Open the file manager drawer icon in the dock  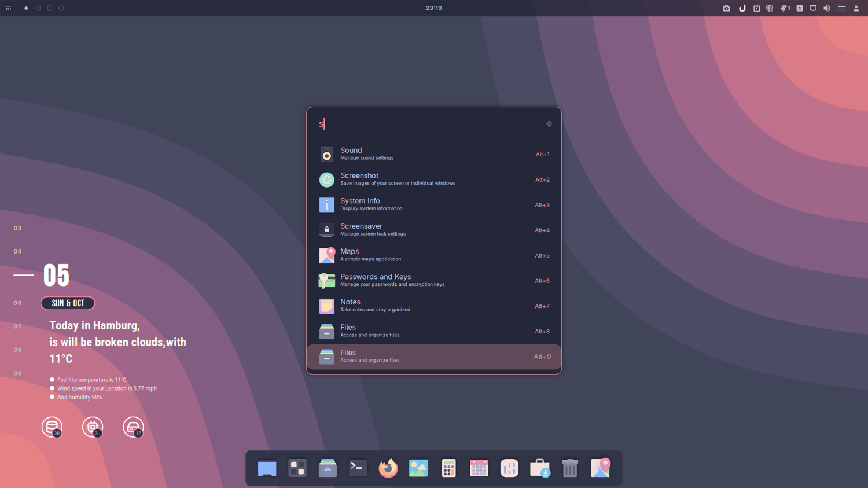(328, 468)
